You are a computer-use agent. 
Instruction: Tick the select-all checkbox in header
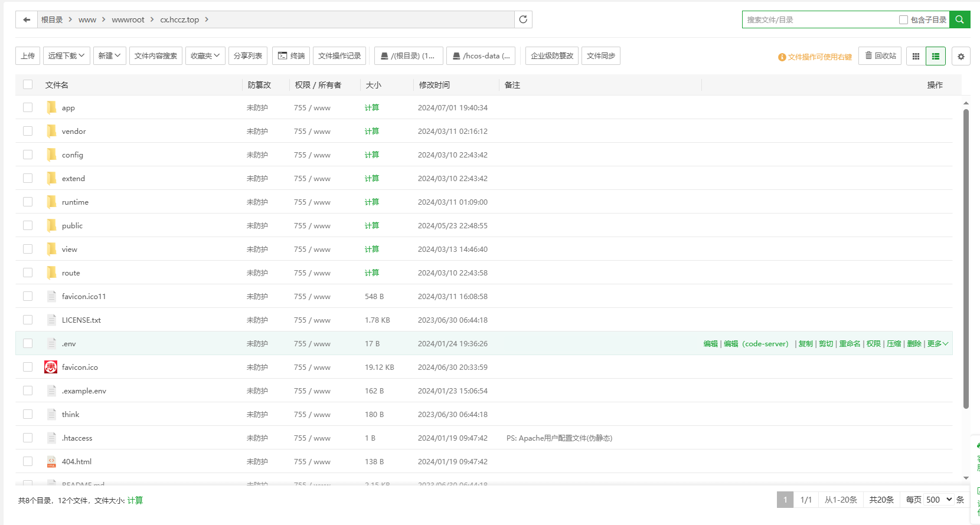pyautogui.click(x=28, y=84)
